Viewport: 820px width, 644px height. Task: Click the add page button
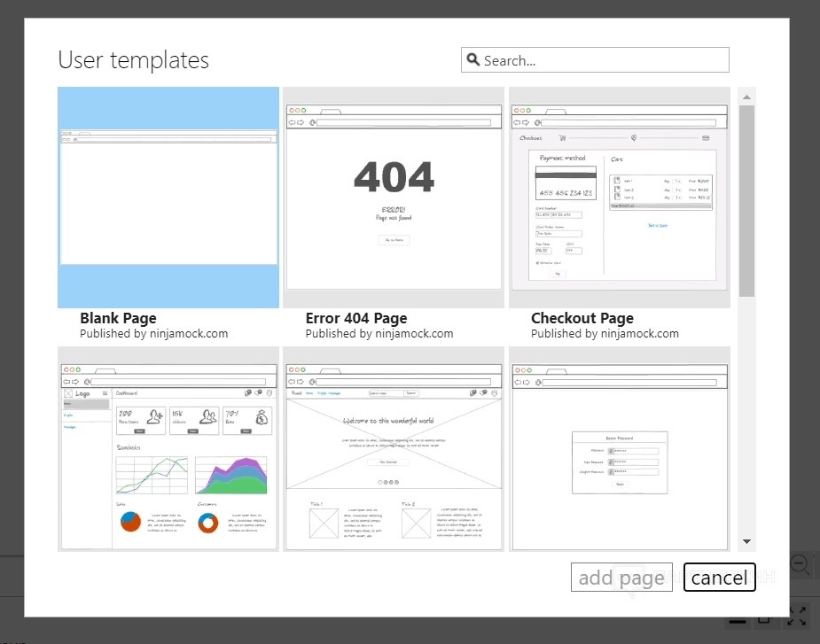click(621, 577)
